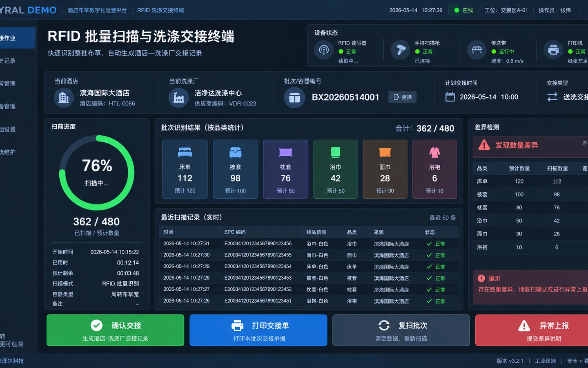Viewport: 588px width, 368px height.
Task: Click the 洁净达洗涤中心 laundry name
Action: pyautogui.click(x=218, y=93)
